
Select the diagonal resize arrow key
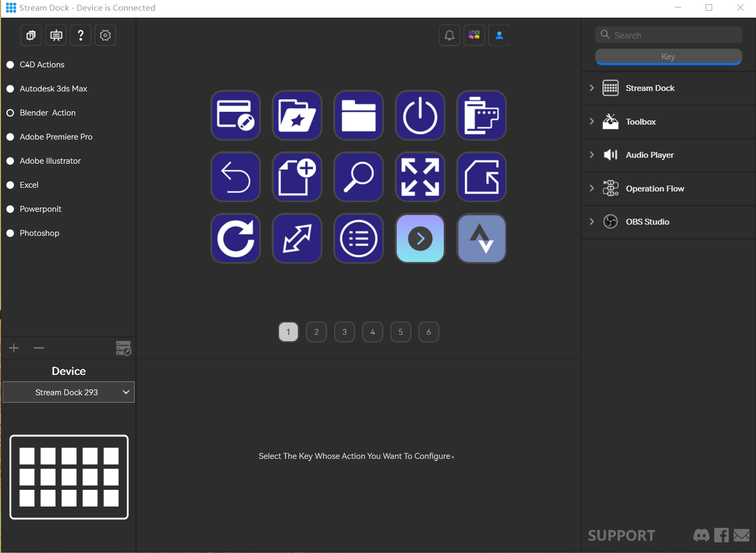tap(297, 238)
